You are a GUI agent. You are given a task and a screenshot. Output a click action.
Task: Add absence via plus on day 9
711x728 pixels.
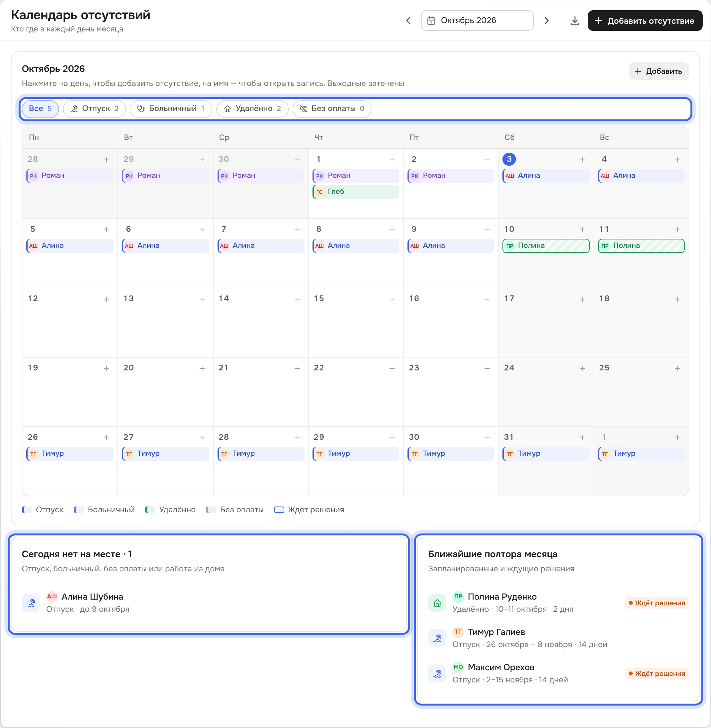click(487, 230)
